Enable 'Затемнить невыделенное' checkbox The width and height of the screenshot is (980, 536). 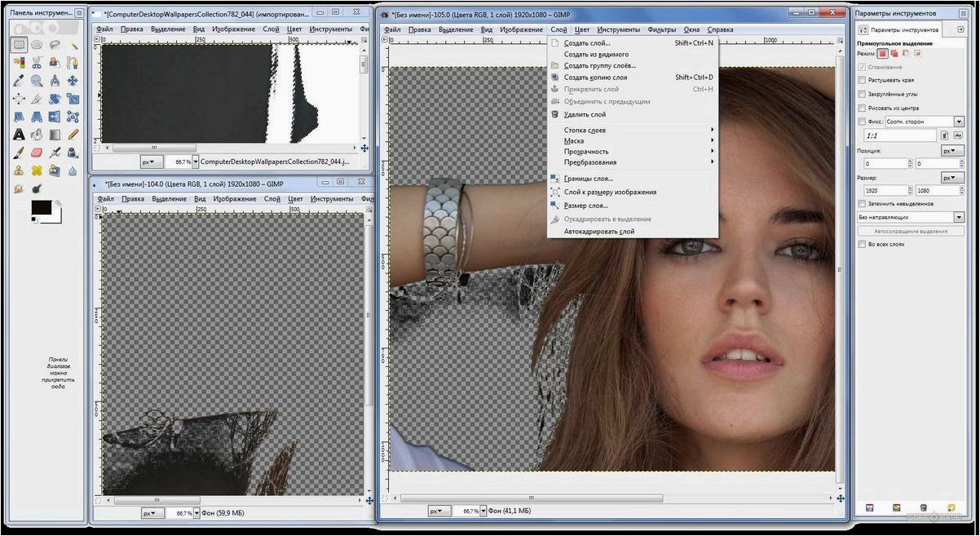point(862,204)
